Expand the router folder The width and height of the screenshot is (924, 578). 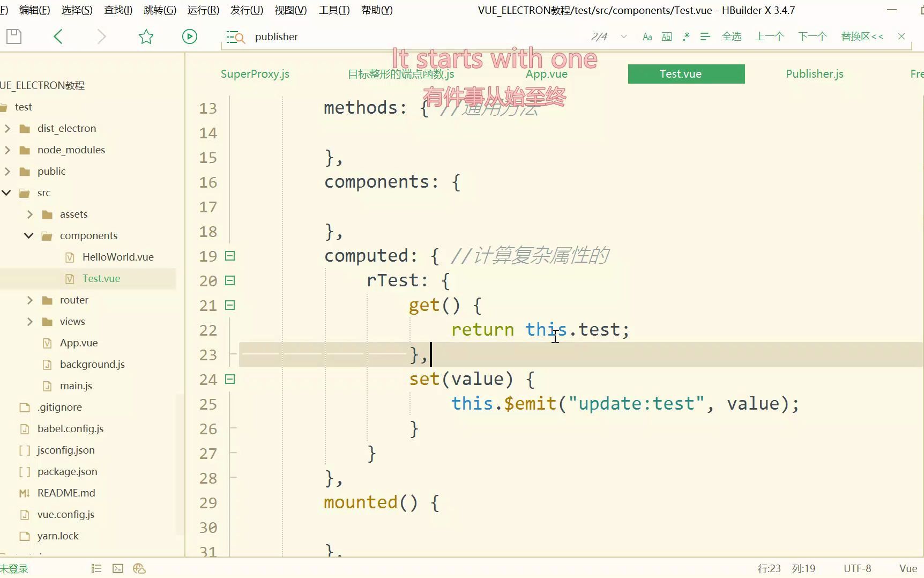[30, 300]
